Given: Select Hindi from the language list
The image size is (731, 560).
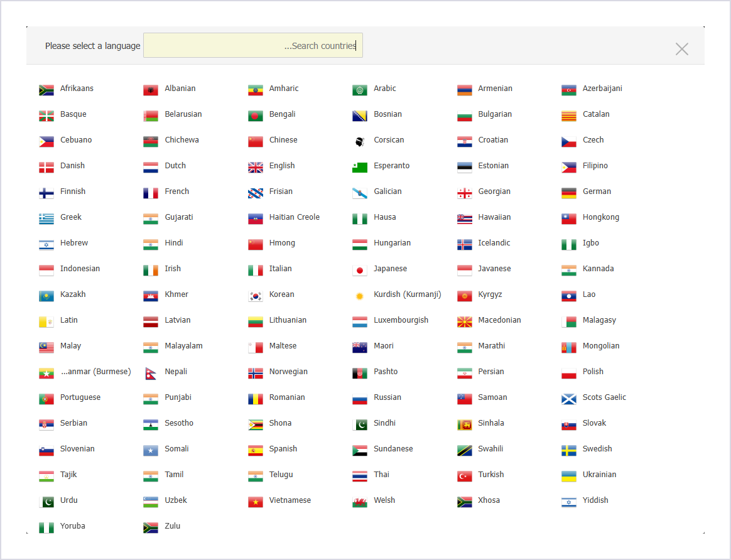Looking at the screenshot, I should tap(174, 243).
